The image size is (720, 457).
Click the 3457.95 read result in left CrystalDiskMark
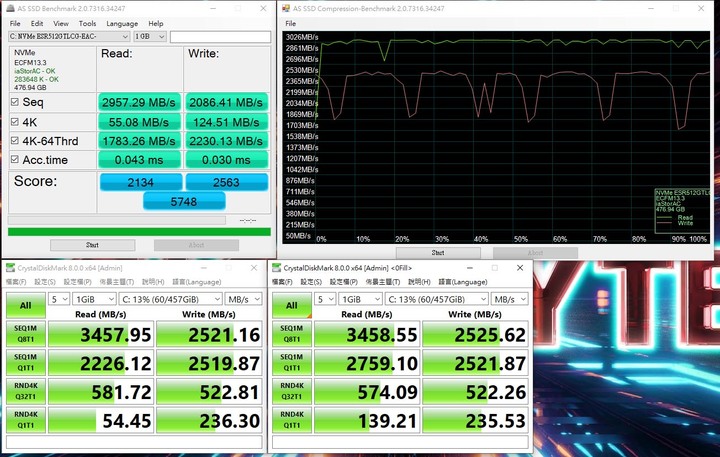click(101, 334)
